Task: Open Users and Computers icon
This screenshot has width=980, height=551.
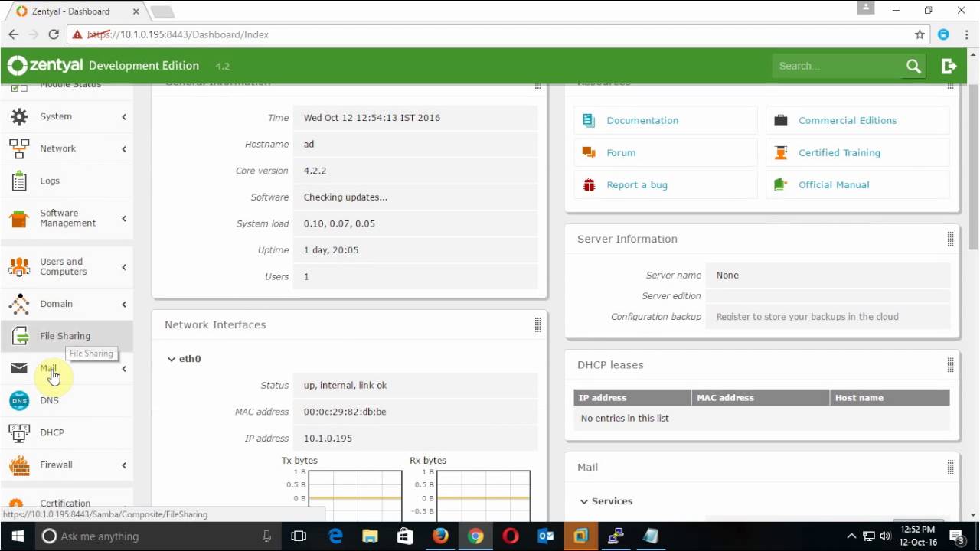Action: coord(19,267)
